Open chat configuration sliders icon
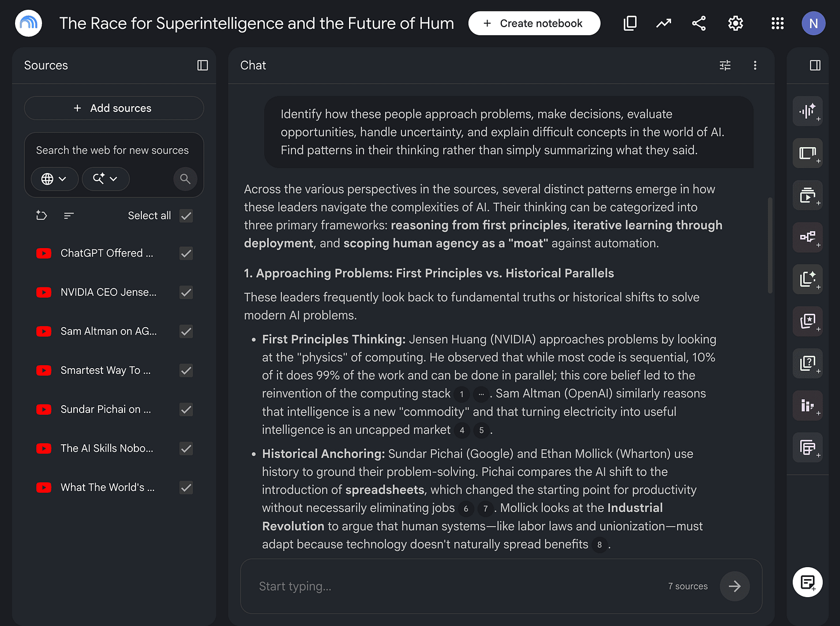Viewport: 840px width, 626px height. point(725,65)
